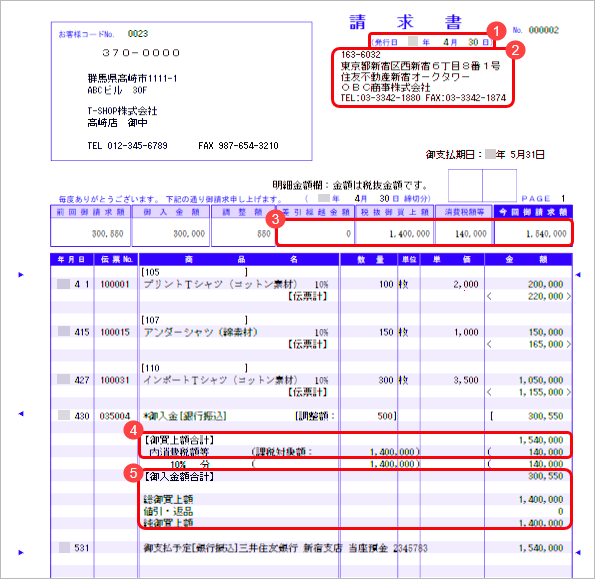
Task: Click the top-left blue triangle margin marker
Action: [21, 275]
